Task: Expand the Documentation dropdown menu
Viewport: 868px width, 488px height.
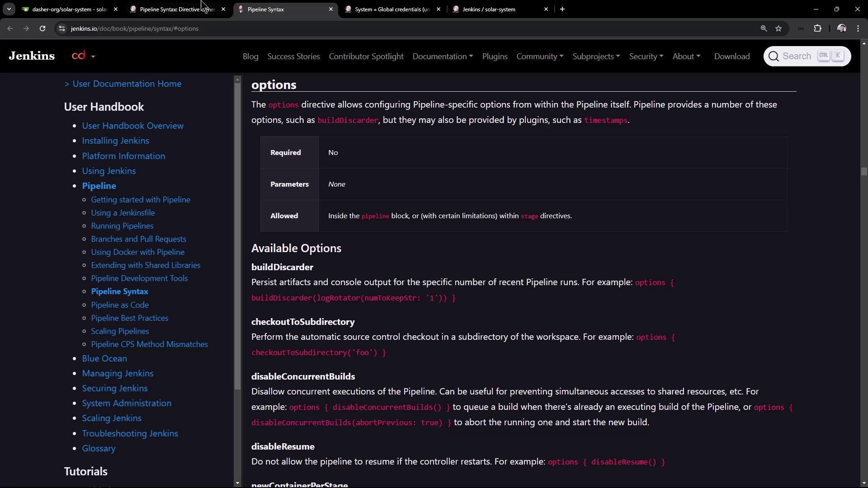Action: (x=442, y=56)
